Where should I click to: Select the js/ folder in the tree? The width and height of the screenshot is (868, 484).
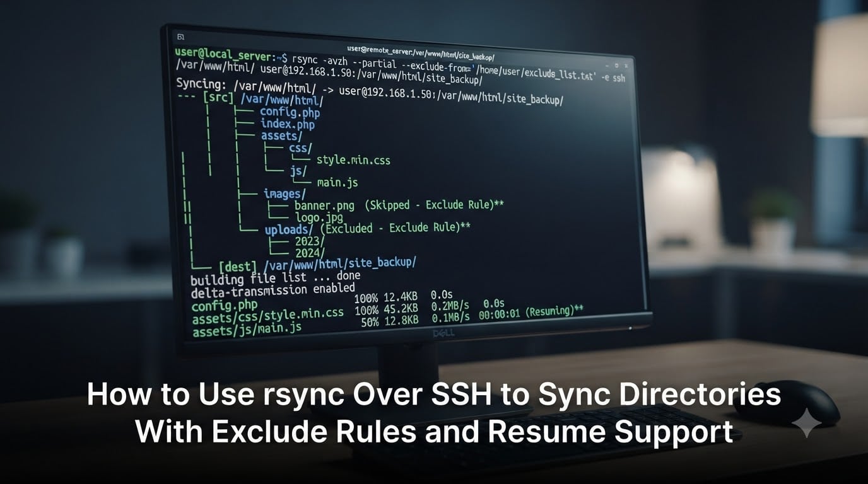[x=298, y=171]
